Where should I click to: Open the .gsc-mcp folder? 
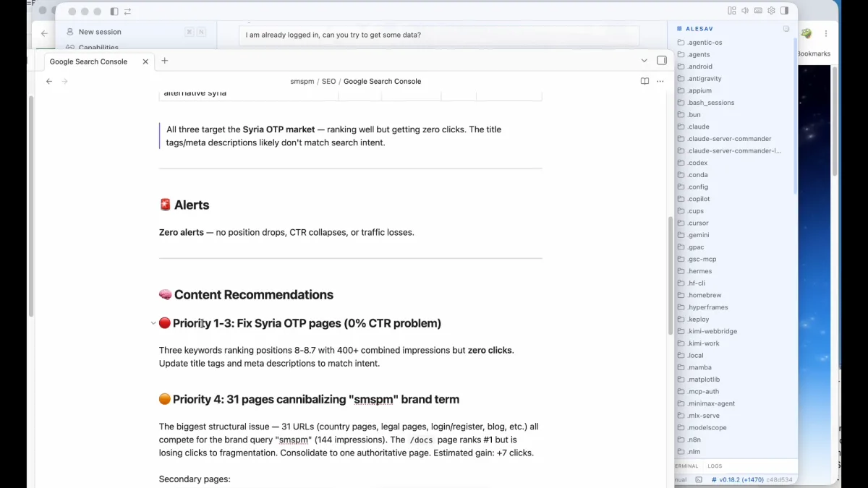(x=702, y=259)
